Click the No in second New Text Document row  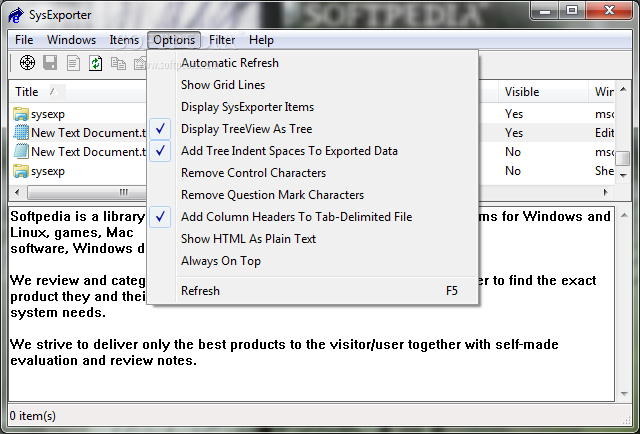pyautogui.click(x=513, y=152)
